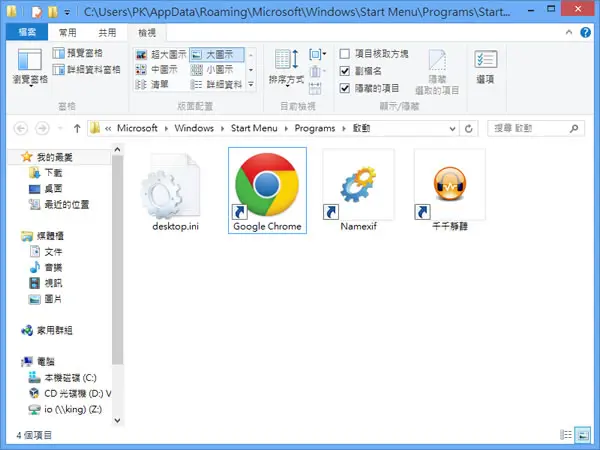Open the 檔案 file tab

point(27,33)
